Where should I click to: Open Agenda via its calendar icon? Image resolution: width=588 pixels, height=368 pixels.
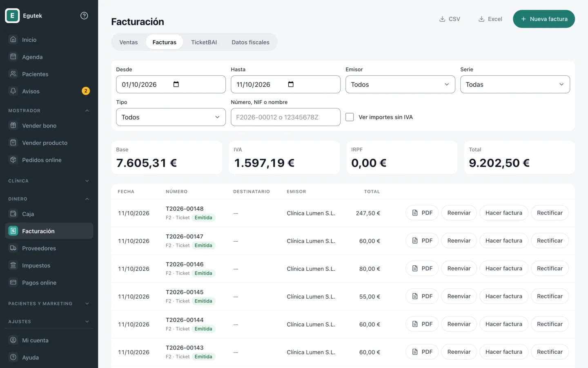13,56
